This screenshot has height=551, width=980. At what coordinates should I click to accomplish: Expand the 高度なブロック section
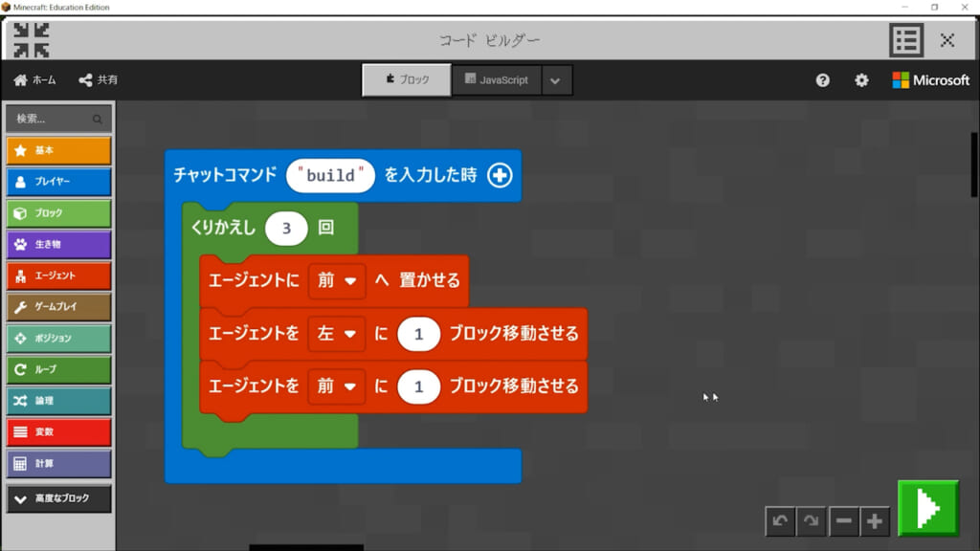58,498
